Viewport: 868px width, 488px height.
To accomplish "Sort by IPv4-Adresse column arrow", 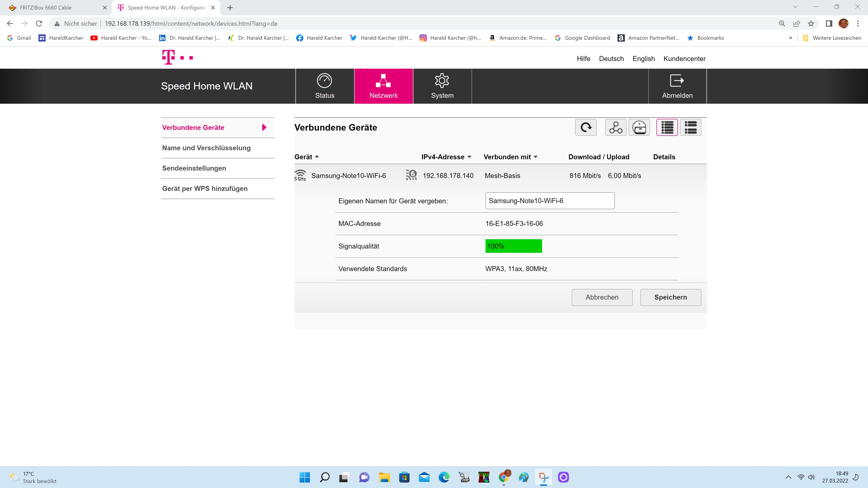I will point(469,157).
